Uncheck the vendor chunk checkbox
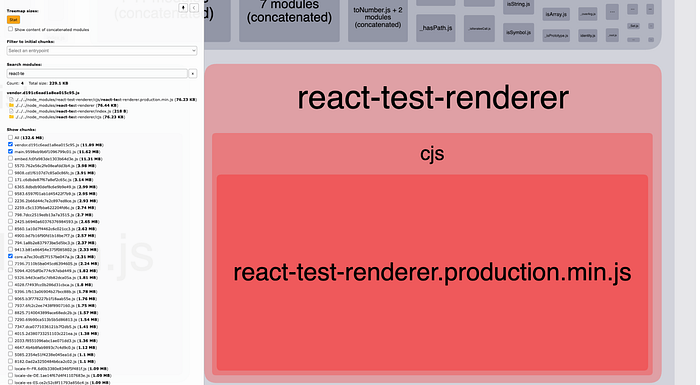Viewport: 700px width, 385px height. (x=10, y=145)
